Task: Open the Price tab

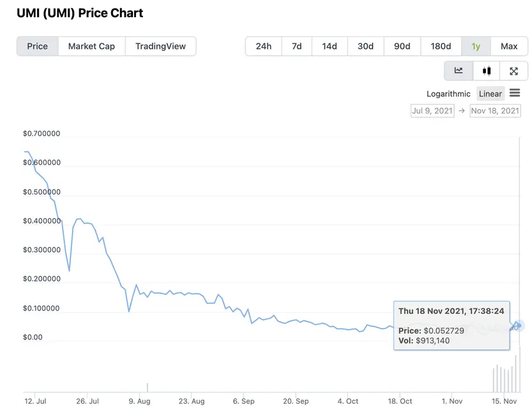Action: point(38,46)
